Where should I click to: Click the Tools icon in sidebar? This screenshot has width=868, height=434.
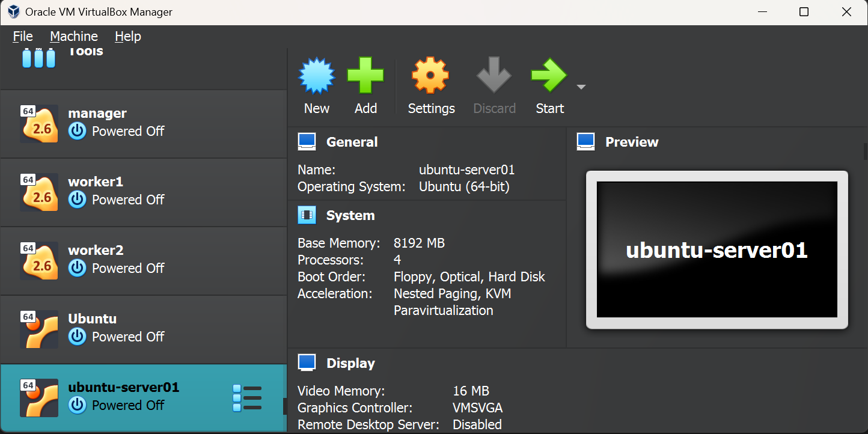pos(39,58)
